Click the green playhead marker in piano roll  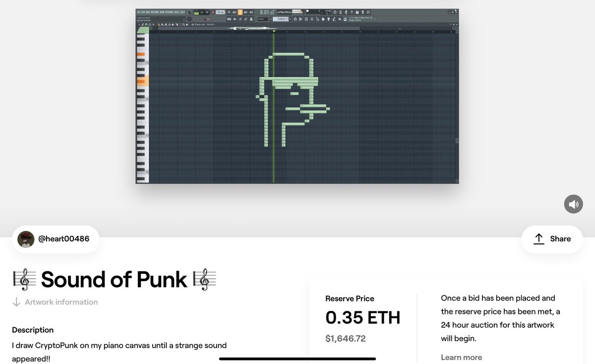coord(274,31)
